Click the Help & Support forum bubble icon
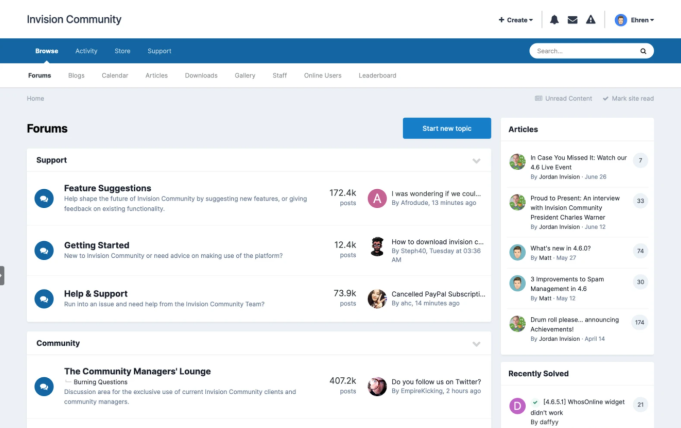The image size is (681, 428). tap(44, 298)
